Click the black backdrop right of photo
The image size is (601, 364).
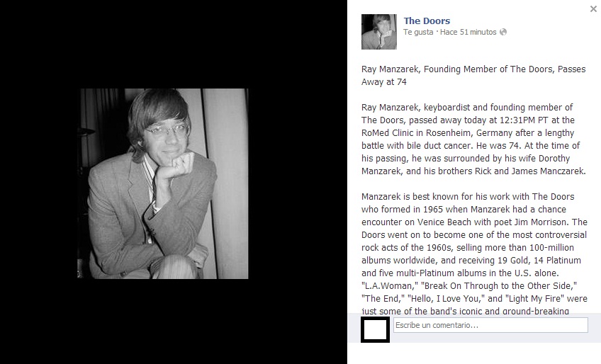pos(298,182)
